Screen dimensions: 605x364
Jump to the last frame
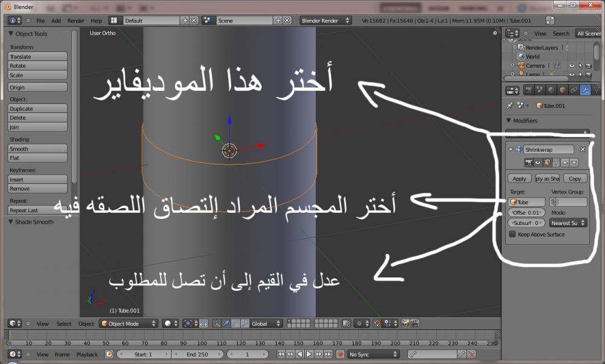click(329, 354)
